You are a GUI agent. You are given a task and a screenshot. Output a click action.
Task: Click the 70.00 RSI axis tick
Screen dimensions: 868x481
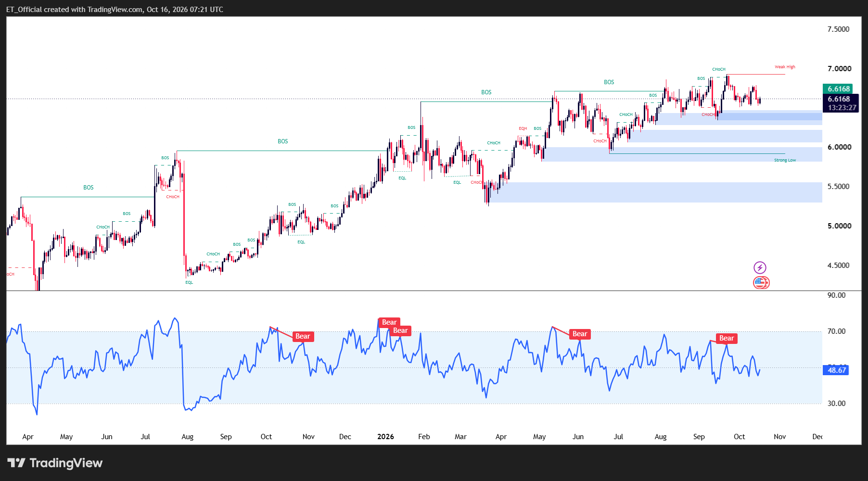[836, 331]
